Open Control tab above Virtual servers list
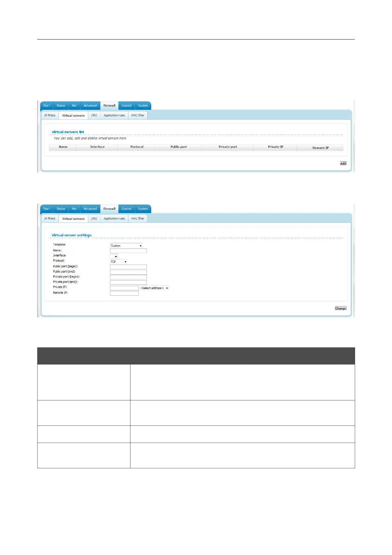Viewport: 392px width, 555px height. 126,106
